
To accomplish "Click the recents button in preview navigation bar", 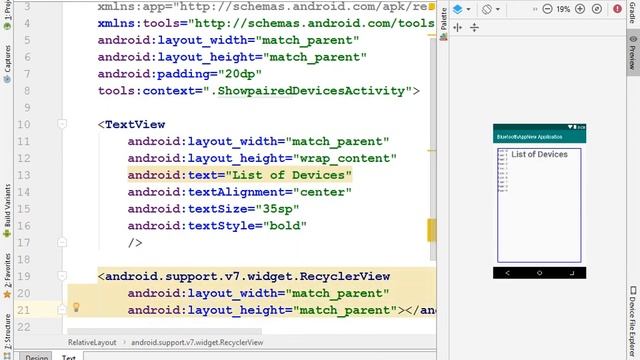I will click(x=572, y=273).
